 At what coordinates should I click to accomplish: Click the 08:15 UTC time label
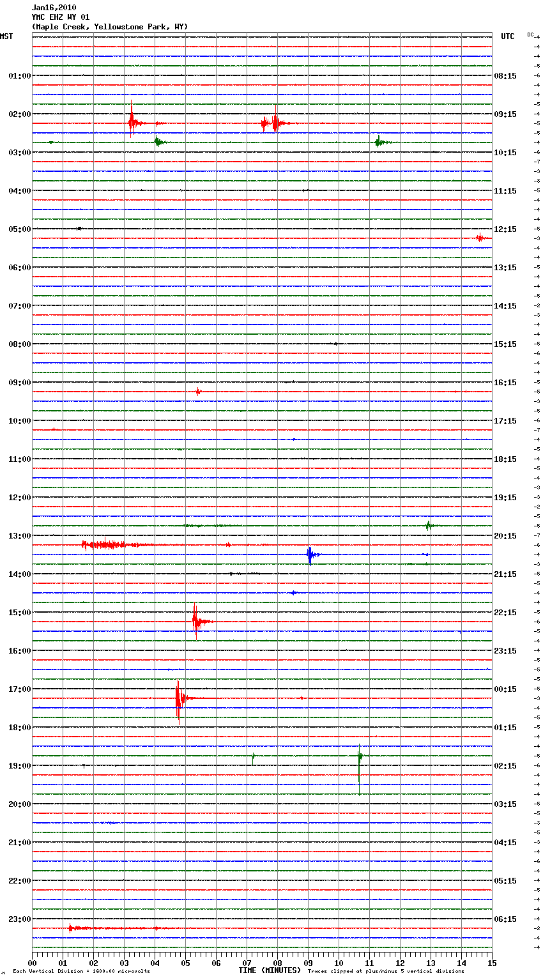(x=505, y=76)
